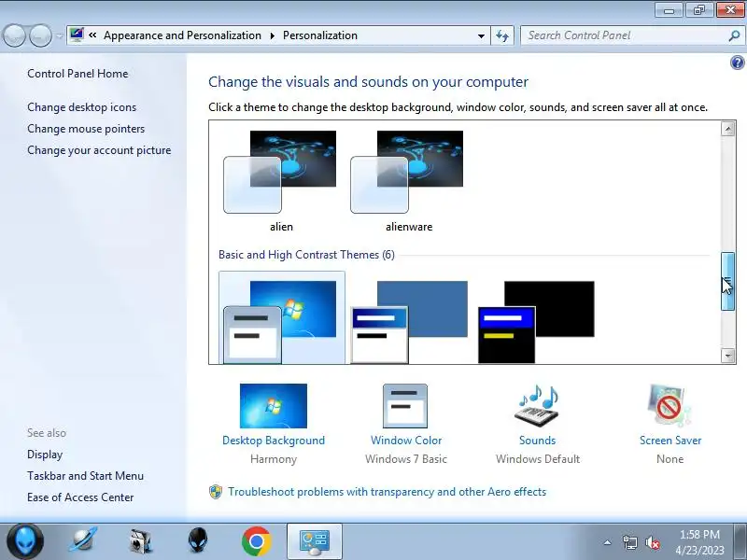This screenshot has height=560, width=747.
Task: Show hidden tray icons arrow
Action: pos(608,542)
